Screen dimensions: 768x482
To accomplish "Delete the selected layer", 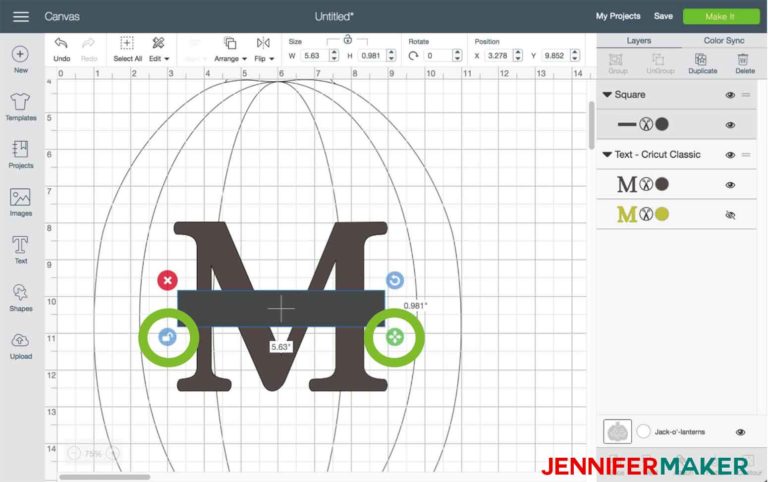I will [744, 63].
